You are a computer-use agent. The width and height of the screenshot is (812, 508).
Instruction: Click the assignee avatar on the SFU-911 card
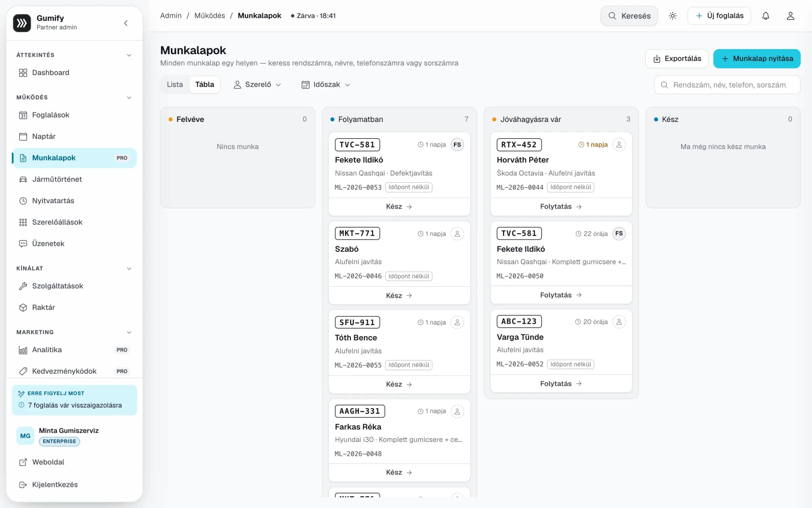(457, 322)
